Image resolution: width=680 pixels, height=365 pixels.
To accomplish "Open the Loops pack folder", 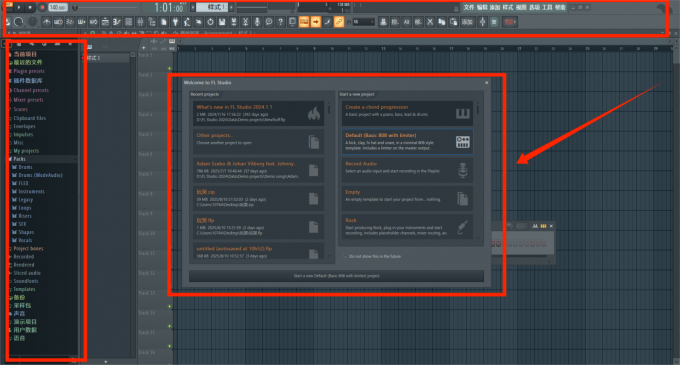I will coord(25,208).
